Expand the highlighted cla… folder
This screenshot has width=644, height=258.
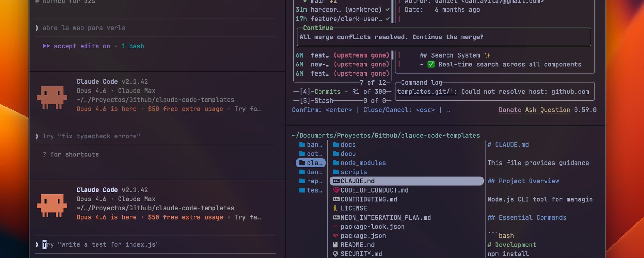pyautogui.click(x=311, y=163)
